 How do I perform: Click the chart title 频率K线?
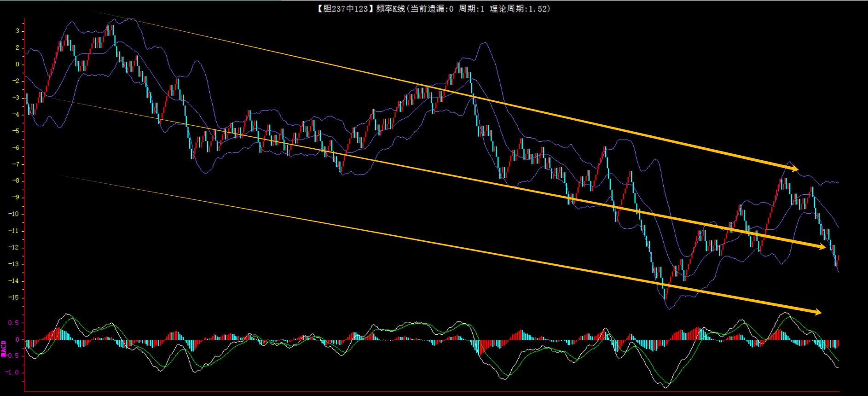pyautogui.click(x=390, y=9)
